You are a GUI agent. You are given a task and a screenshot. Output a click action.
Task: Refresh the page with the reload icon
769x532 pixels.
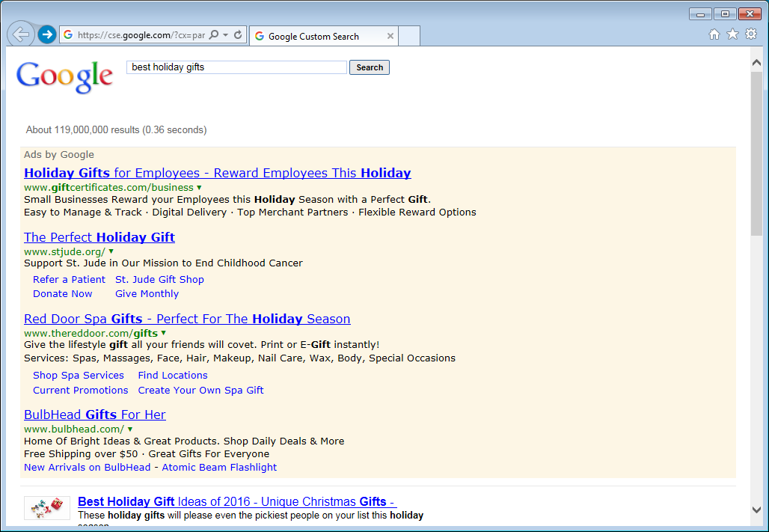(238, 35)
